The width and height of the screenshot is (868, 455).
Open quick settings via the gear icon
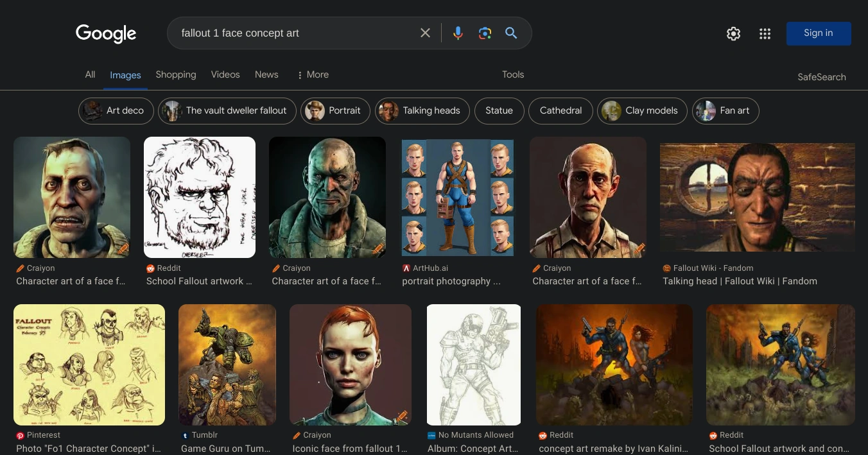pyautogui.click(x=733, y=33)
